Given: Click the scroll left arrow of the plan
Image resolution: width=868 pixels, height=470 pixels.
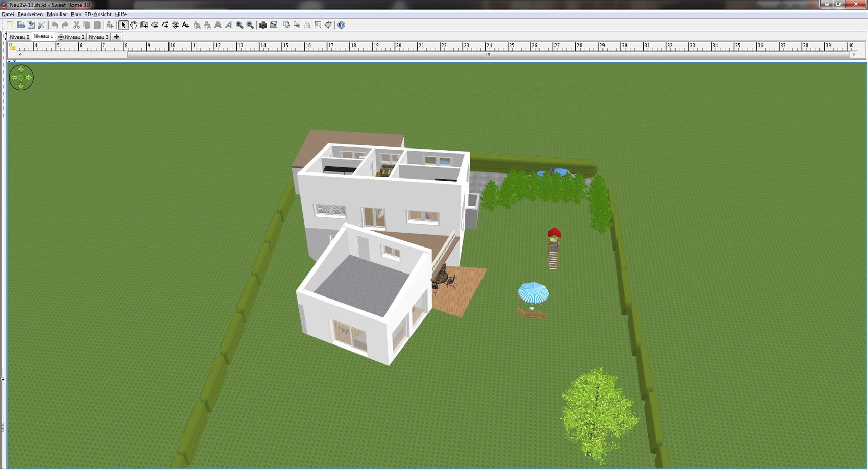Looking at the screenshot, I should coord(20,54).
